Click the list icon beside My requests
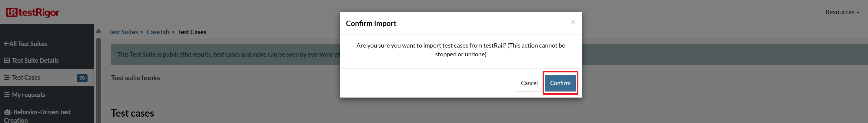Screen dimensions: 868x123 (x=7, y=95)
